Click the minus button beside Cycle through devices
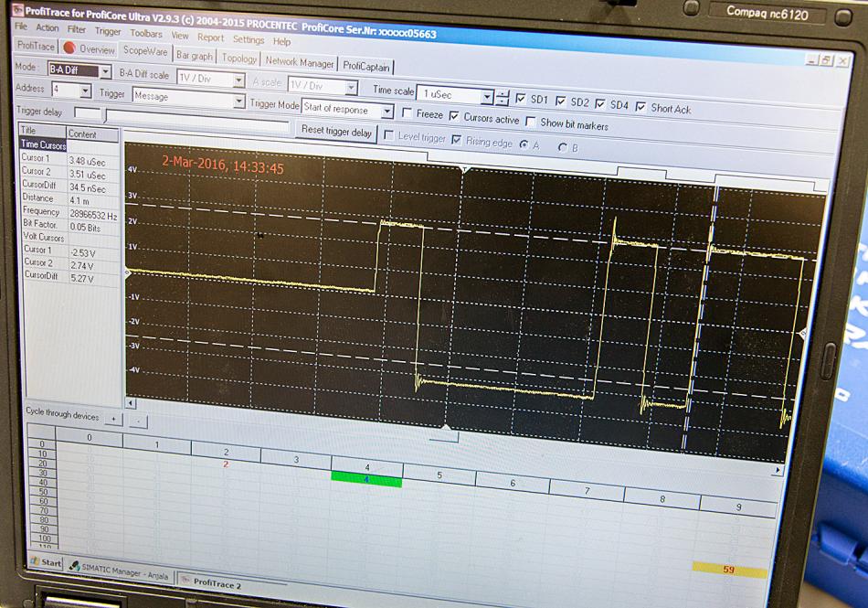868x608 pixels. click(x=138, y=421)
